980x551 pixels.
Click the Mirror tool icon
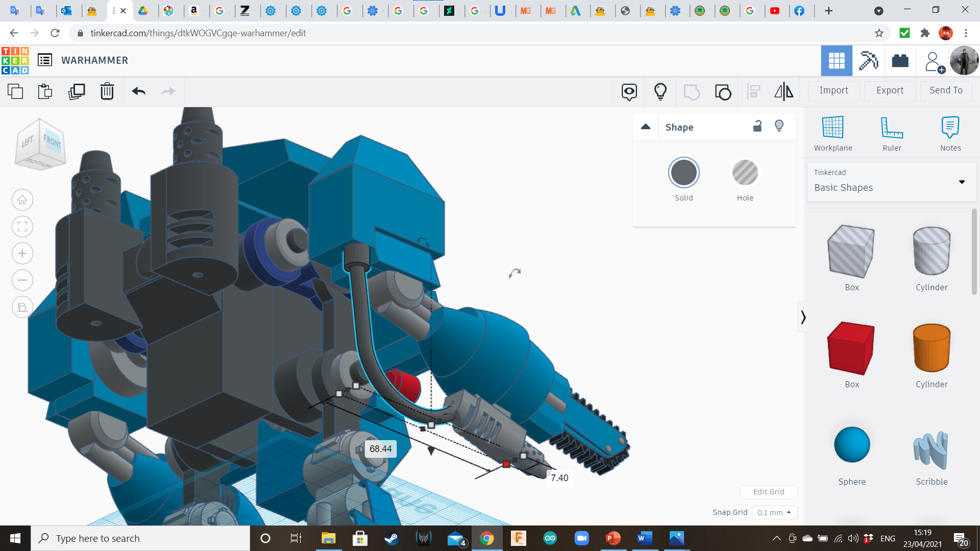pyautogui.click(x=783, y=92)
